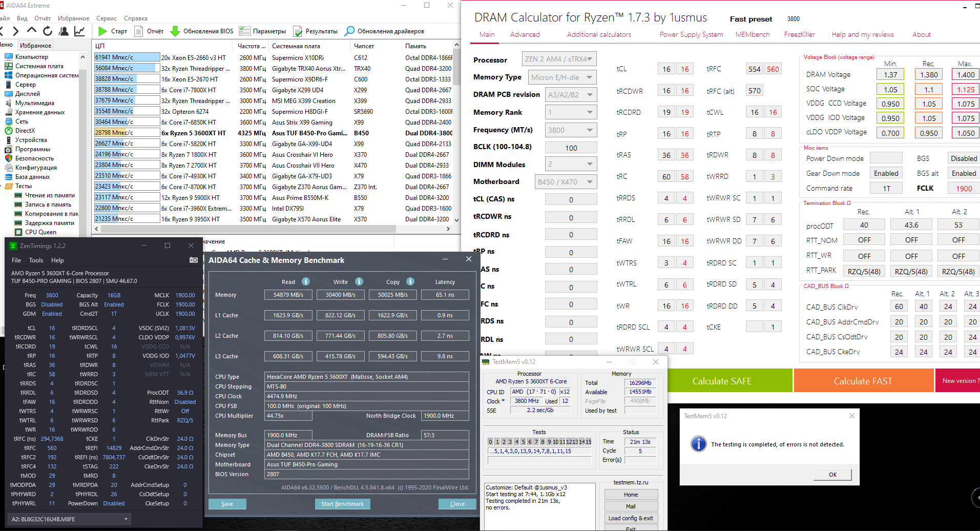Switch to the Additional calculators tab
Screen dimensions: 980x531
click(x=599, y=34)
